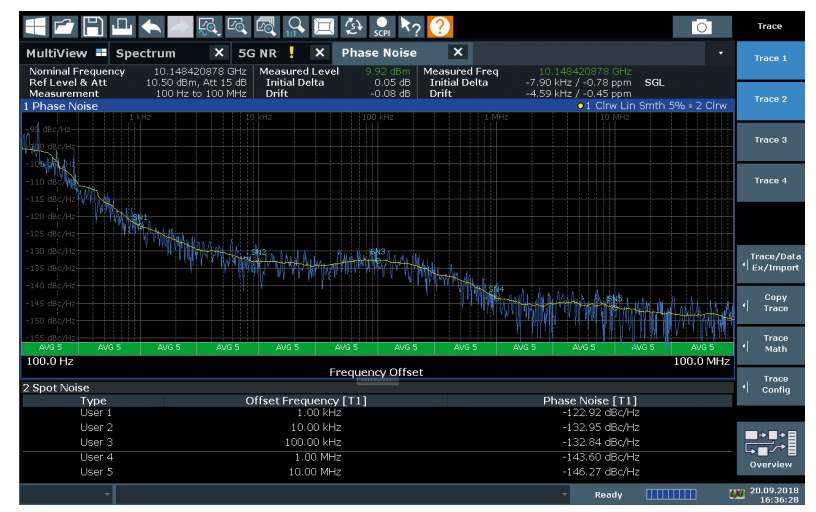The image size is (816, 512).
Task: Switch to the Spectrum tab
Action: click(x=145, y=53)
